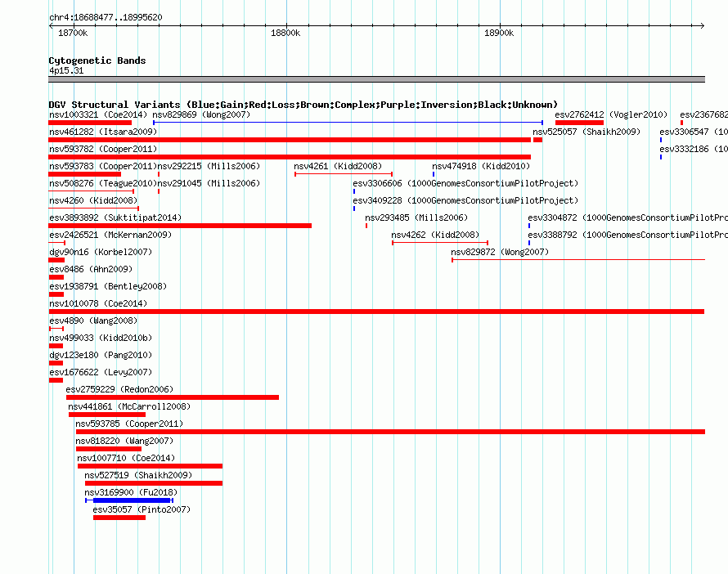
Task: Click the nsv1003321 (Coe2014) variant label
Action: pos(98,114)
